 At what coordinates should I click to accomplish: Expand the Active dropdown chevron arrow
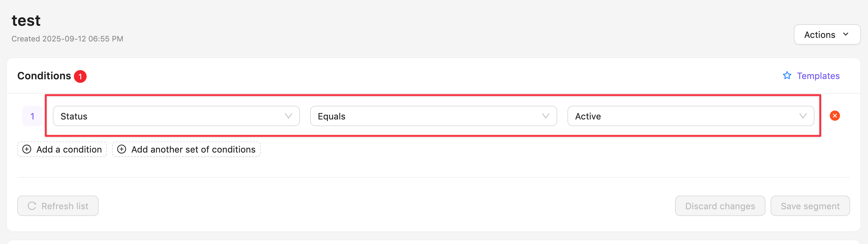(803, 116)
